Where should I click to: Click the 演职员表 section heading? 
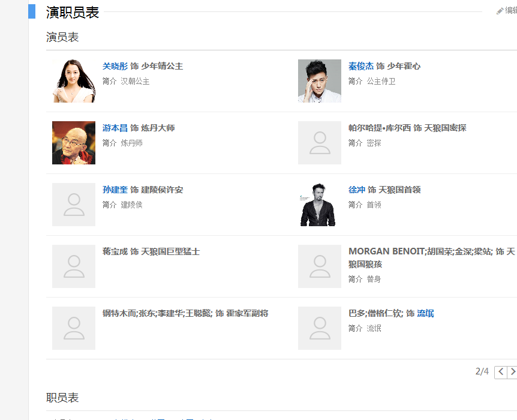(x=73, y=12)
